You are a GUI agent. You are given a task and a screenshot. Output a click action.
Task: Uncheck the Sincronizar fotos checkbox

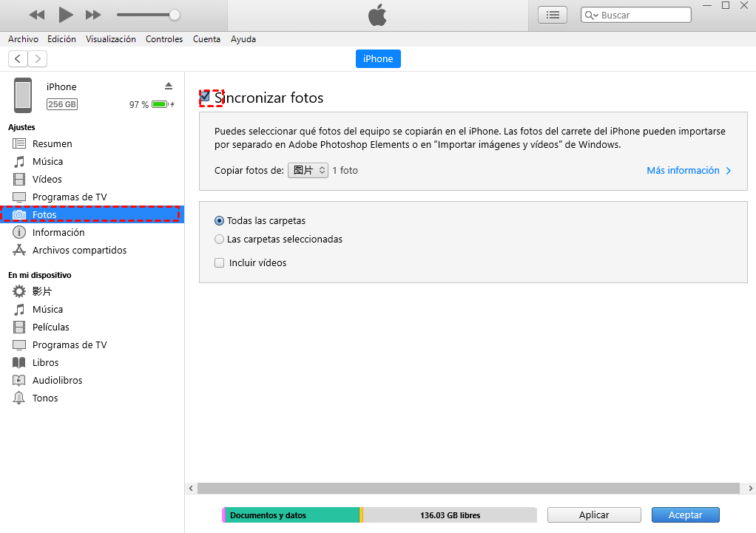pyautogui.click(x=205, y=97)
